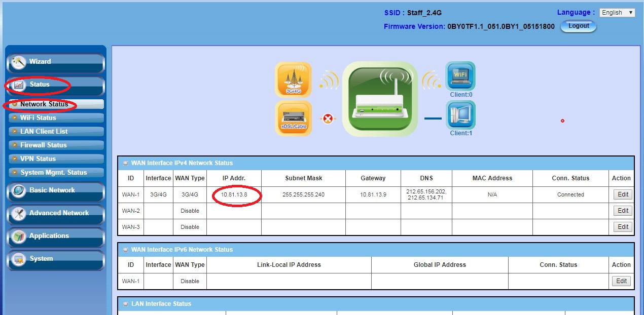Click the 3G/4G antenna tower icon

point(293,80)
